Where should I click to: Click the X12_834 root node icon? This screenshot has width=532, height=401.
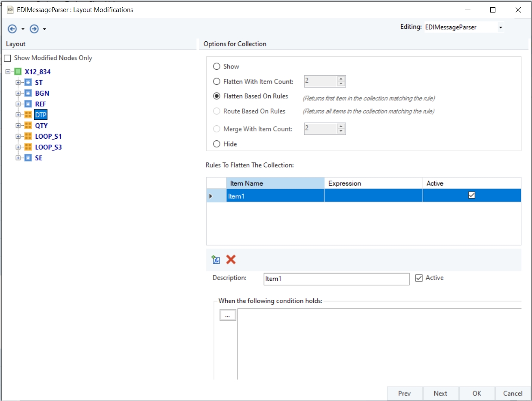pos(18,71)
